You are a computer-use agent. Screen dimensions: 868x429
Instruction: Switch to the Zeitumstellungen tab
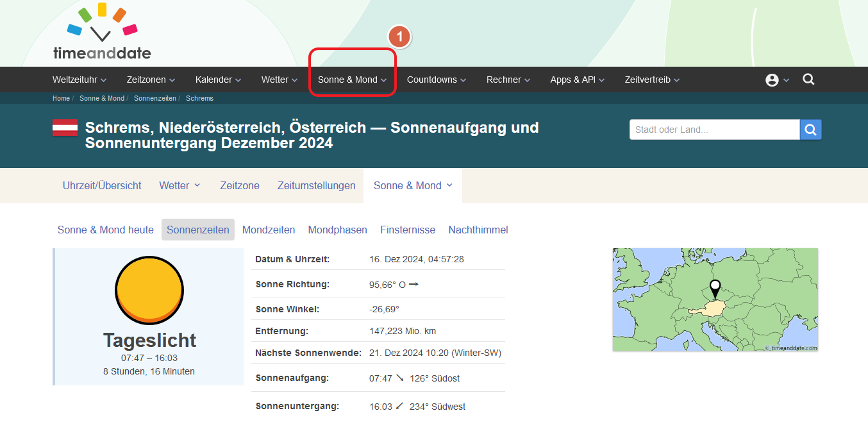coord(316,185)
